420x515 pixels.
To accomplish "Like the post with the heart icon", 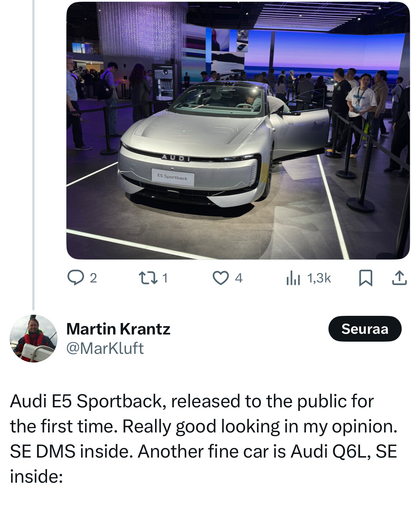I will 220,278.
